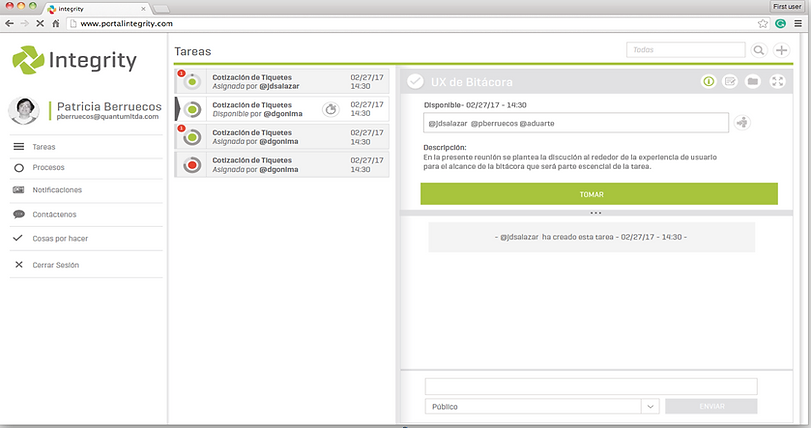Click the clock icon on Disponible task
This screenshot has height=428, width=811.
pyautogui.click(x=331, y=109)
